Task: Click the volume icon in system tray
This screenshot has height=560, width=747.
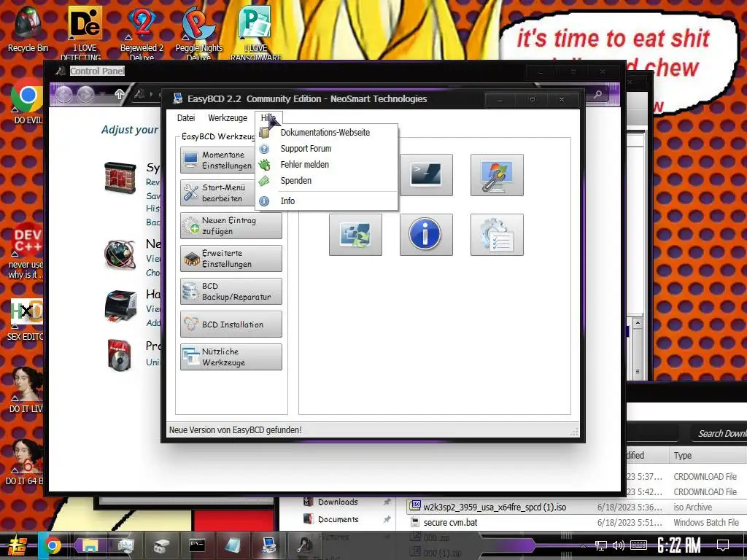Action: point(619,545)
